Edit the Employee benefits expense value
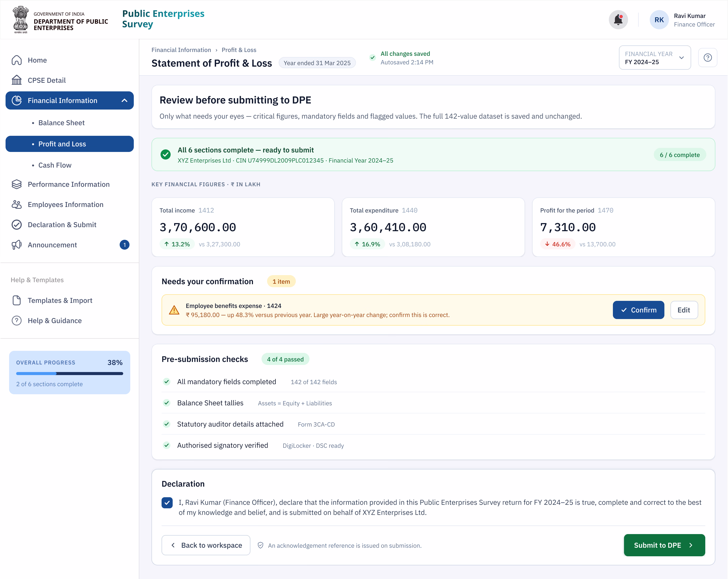This screenshot has width=728, height=579. click(684, 310)
